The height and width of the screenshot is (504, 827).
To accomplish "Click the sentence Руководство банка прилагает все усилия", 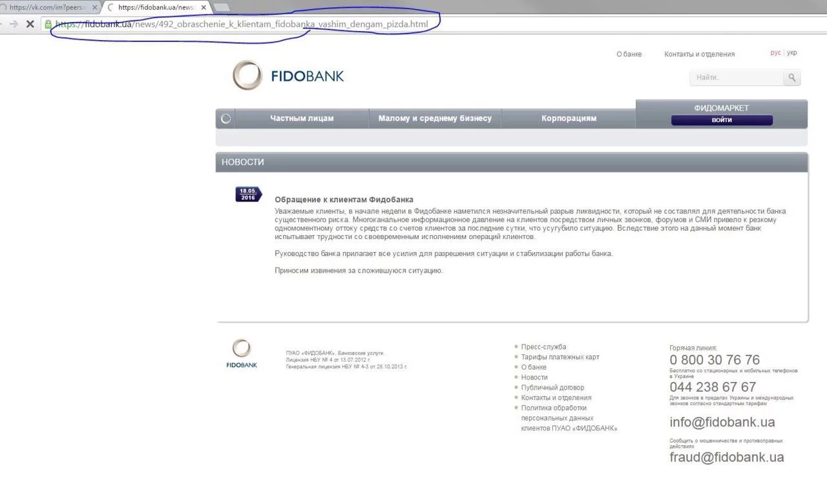I will [x=443, y=253].
